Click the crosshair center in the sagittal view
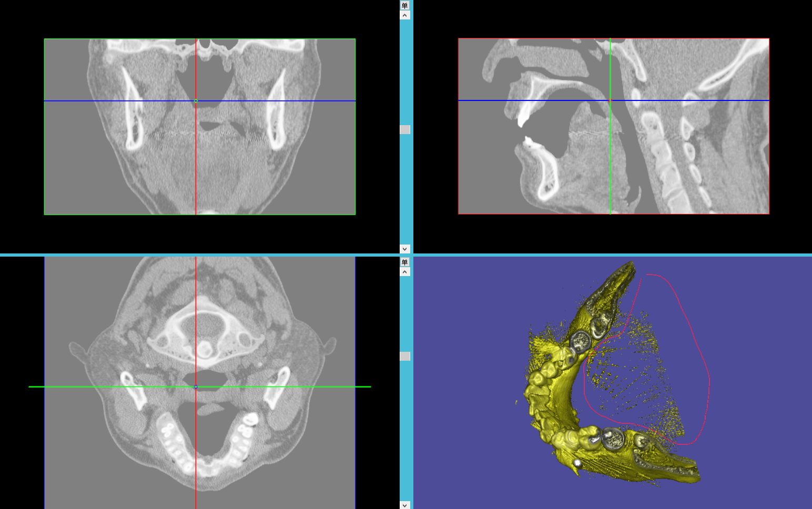The height and width of the screenshot is (509, 812). pos(610,100)
